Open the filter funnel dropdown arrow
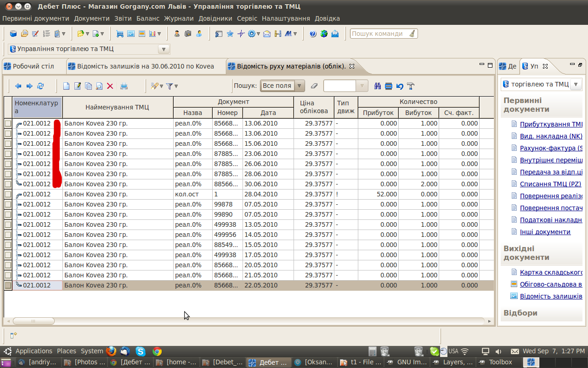 176,86
